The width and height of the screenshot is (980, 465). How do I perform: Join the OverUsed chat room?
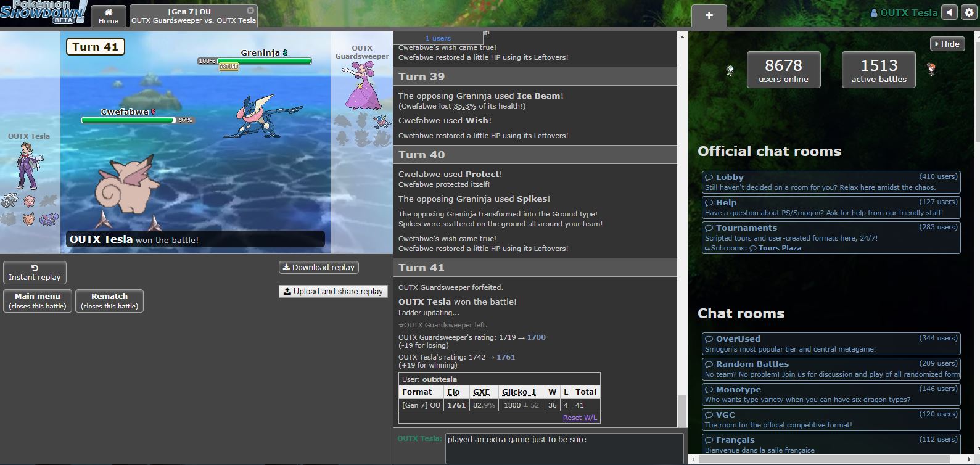[x=831, y=344]
